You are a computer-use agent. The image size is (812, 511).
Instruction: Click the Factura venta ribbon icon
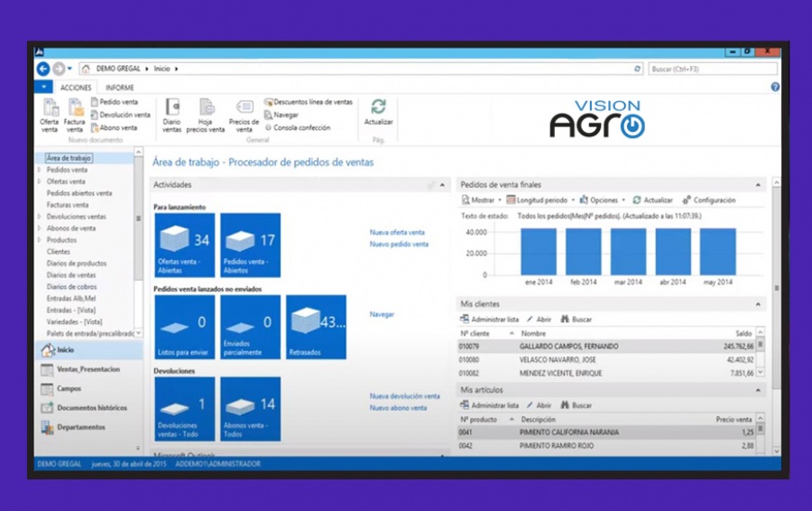pyautogui.click(x=75, y=115)
